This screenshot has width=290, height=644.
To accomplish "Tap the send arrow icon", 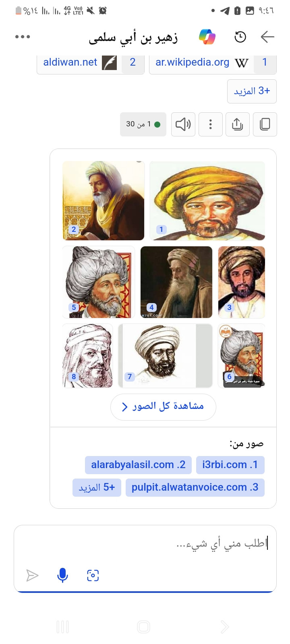I will (32, 575).
